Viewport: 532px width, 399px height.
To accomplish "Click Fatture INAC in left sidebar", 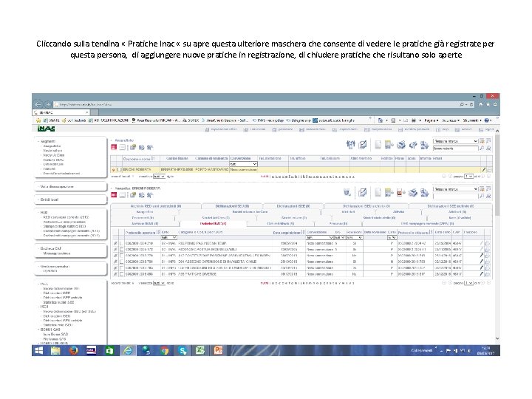I will 54,160.
